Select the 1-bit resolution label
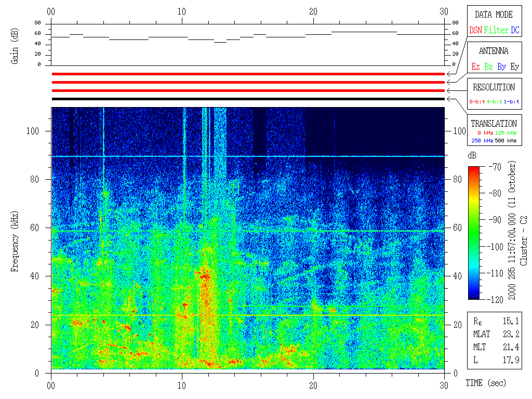This screenshot has height=399, width=532. tap(511, 102)
